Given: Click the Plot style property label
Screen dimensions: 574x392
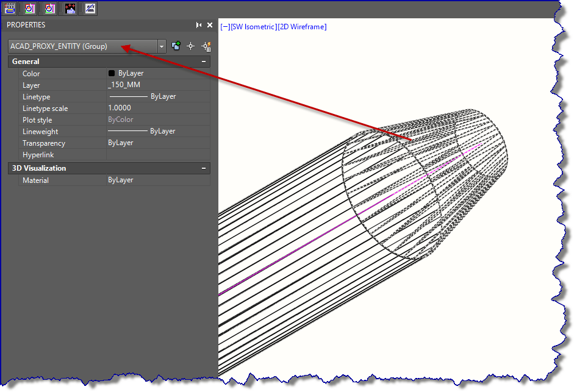Looking at the screenshot, I should point(37,120).
